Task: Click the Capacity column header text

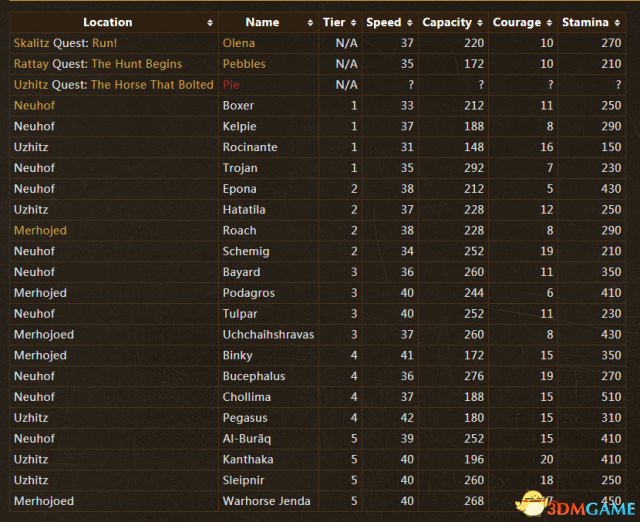Action: coord(447,23)
